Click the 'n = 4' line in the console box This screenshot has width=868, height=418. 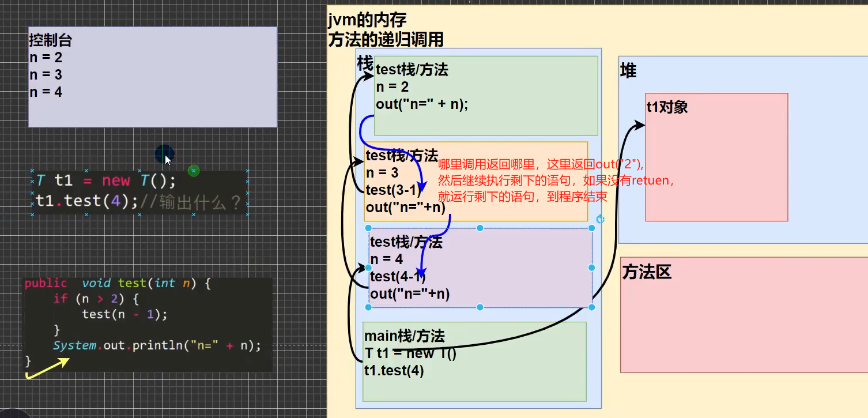pos(46,92)
